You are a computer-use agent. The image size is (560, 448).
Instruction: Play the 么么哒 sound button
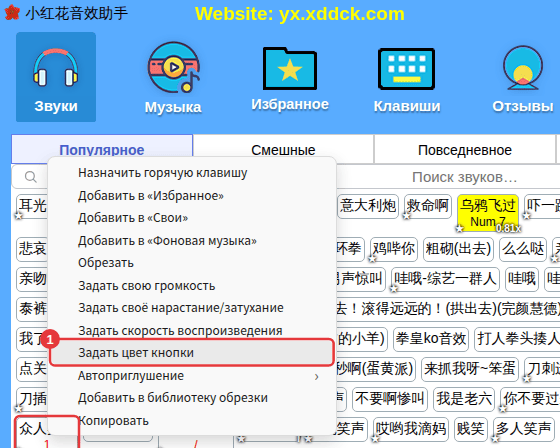click(x=523, y=249)
